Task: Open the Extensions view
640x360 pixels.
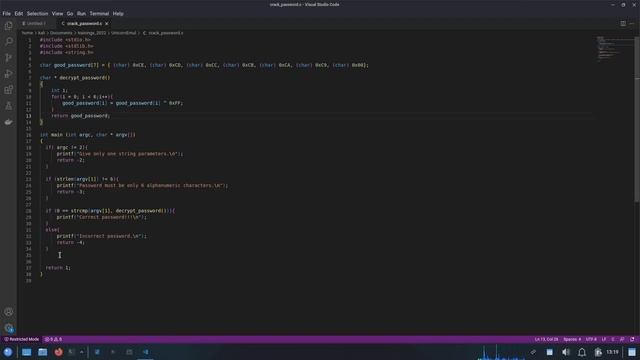Action: 8,90
